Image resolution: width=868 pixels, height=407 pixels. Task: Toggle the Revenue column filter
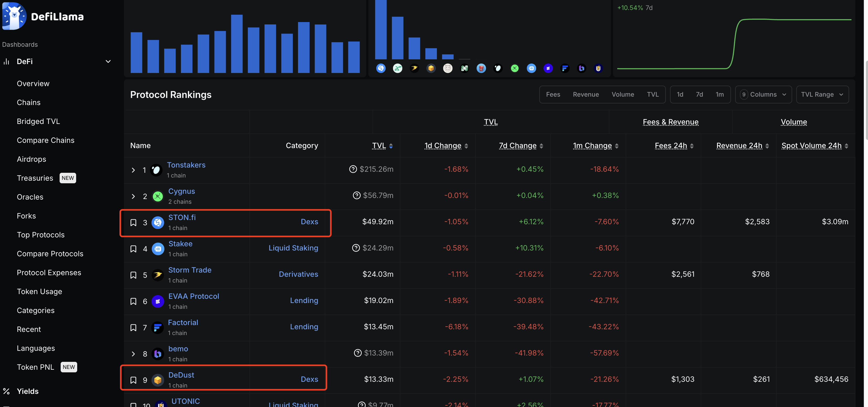(586, 95)
